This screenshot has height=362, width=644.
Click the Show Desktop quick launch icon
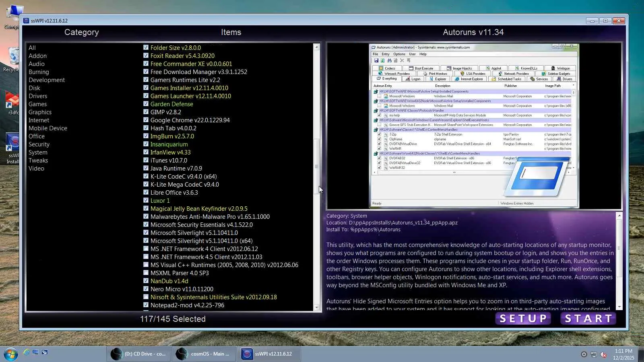pos(35,352)
